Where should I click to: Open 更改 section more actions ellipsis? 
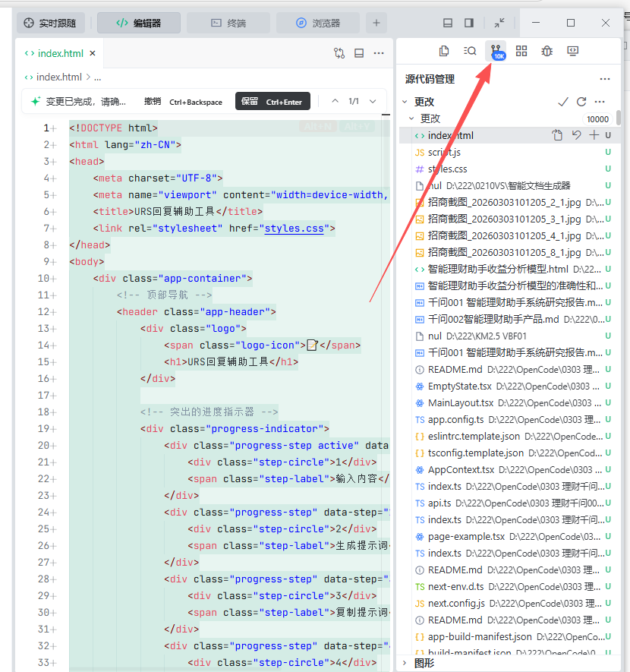pos(600,102)
